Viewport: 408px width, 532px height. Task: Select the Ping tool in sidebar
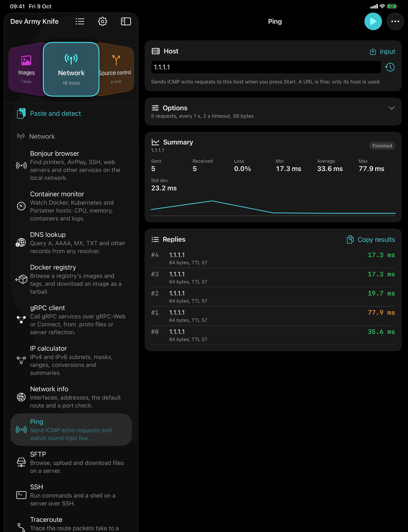tap(71, 430)
